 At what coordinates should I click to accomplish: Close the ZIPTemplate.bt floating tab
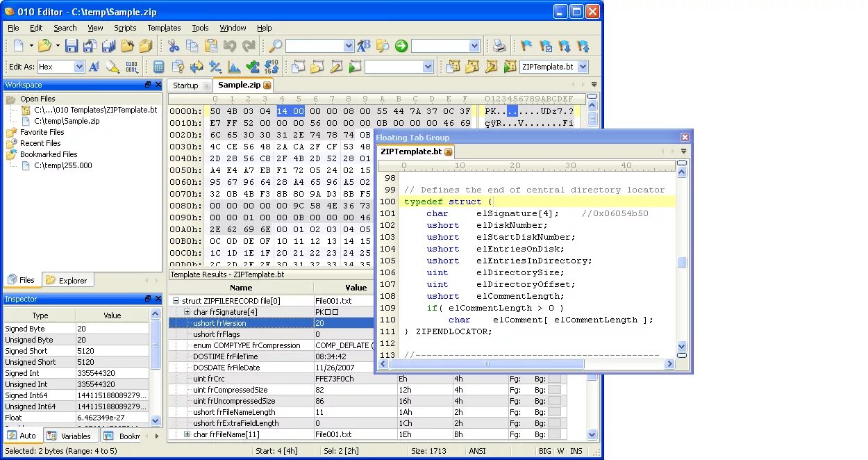(x=449, y=151)
